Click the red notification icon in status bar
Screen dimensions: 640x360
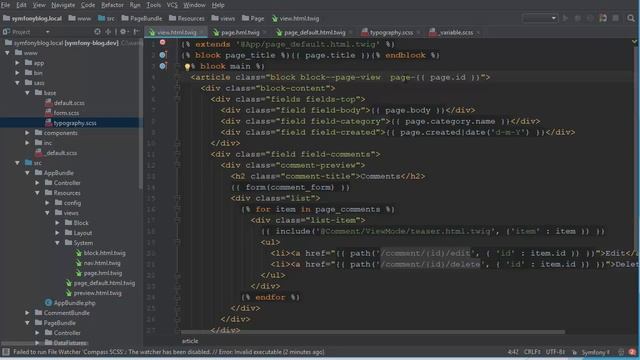click(x=632, y=352)
